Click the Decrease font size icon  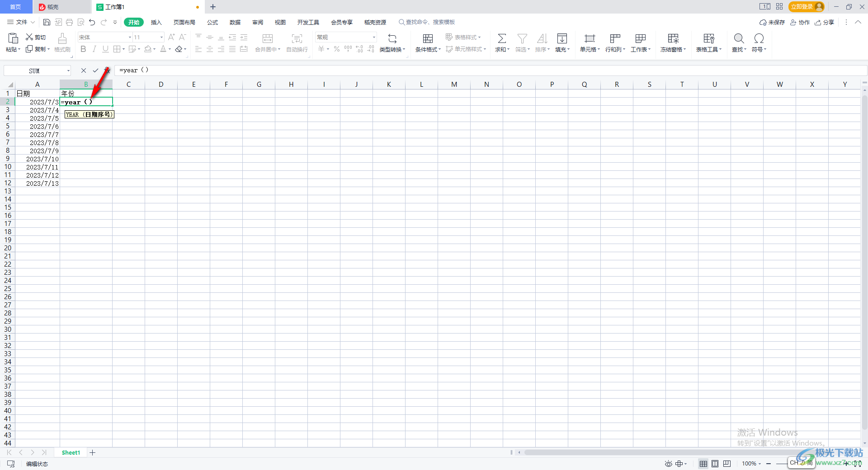tap(183, 37)
